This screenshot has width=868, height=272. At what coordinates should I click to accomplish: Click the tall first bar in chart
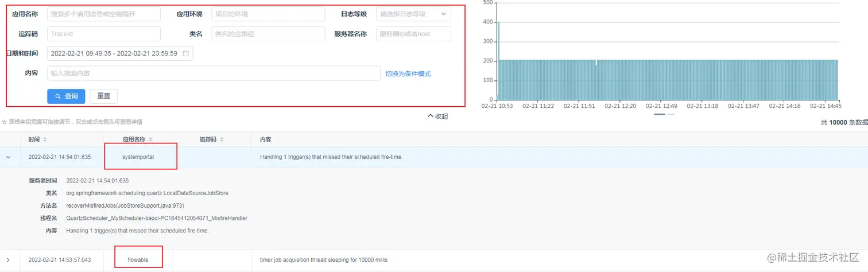coord(498,60)
